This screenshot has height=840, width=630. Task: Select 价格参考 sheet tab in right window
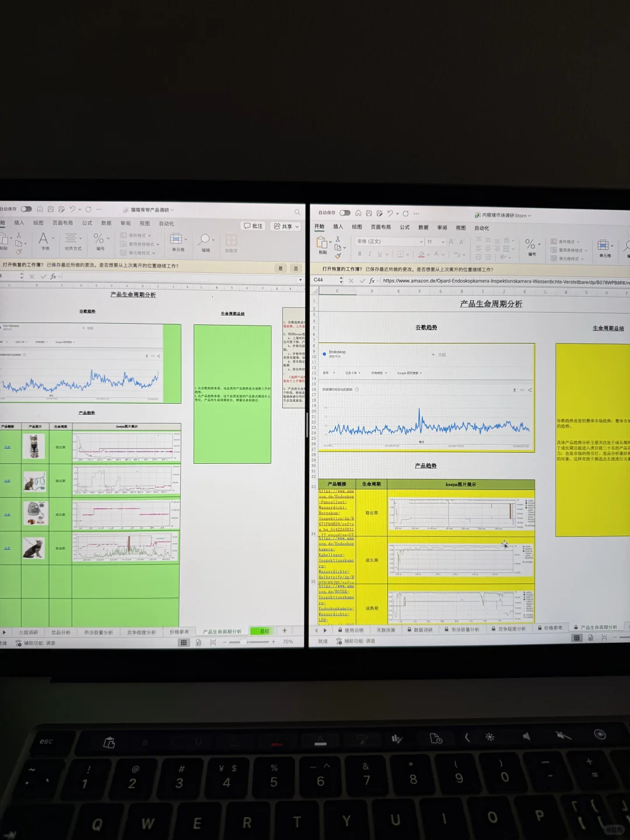pyautogui.click(x=549, y=628)
